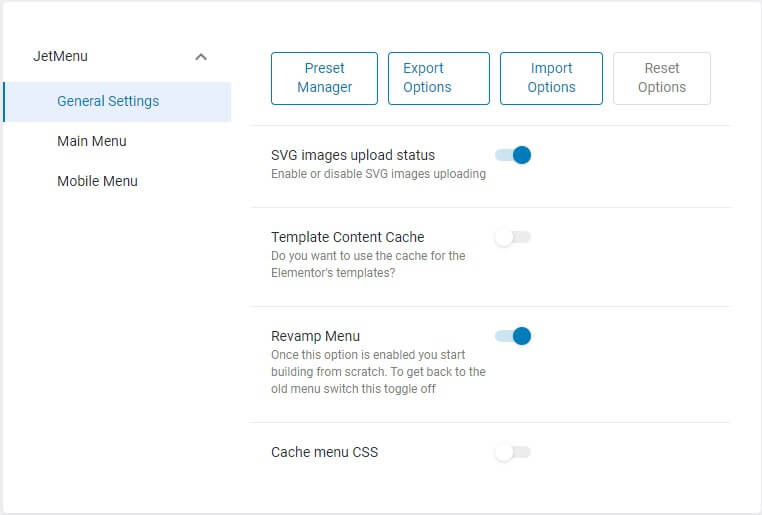Click the Import Options button
Screen dimensions: 762x515
click(551, 78)
